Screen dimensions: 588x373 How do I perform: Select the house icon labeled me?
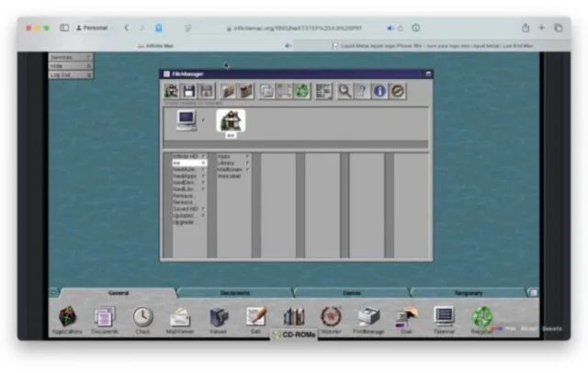(x=231, y=121)
